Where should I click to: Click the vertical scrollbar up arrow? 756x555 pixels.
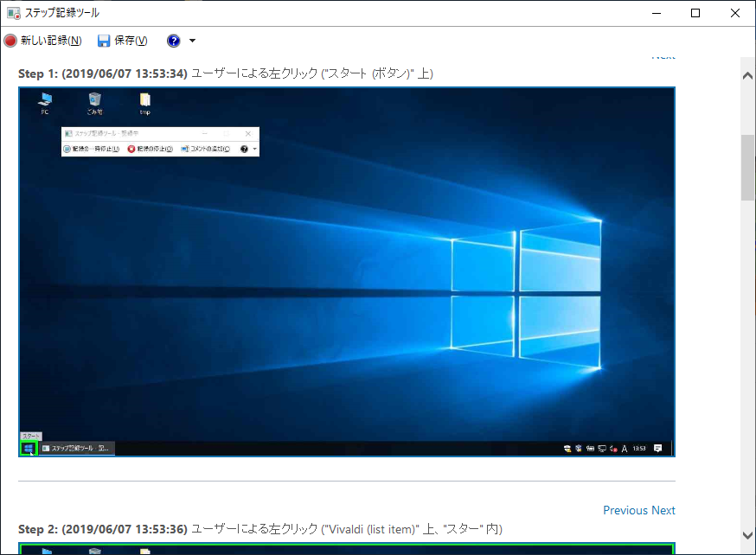[x=748, y=75]
